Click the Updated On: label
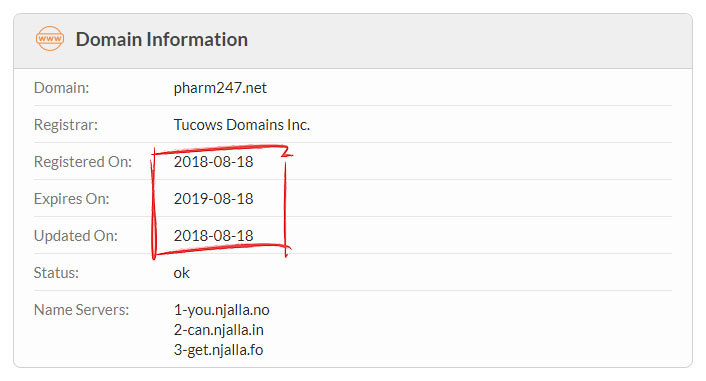This screenshot has width=706, height=381. tap(76, 236)
